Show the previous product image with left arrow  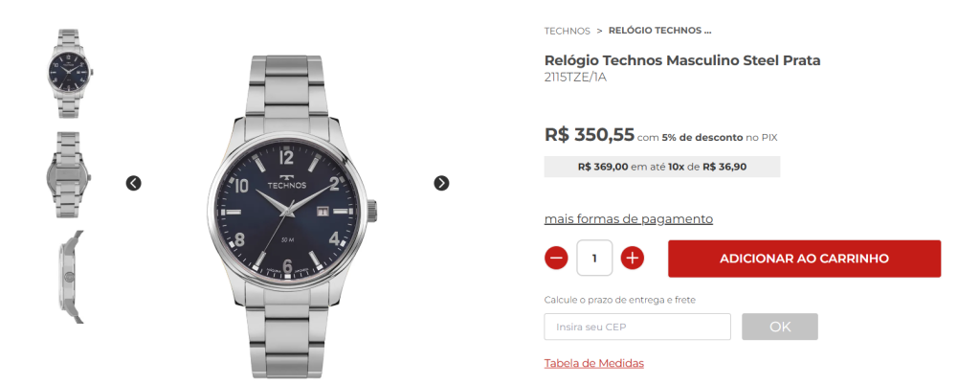[133, 183]
